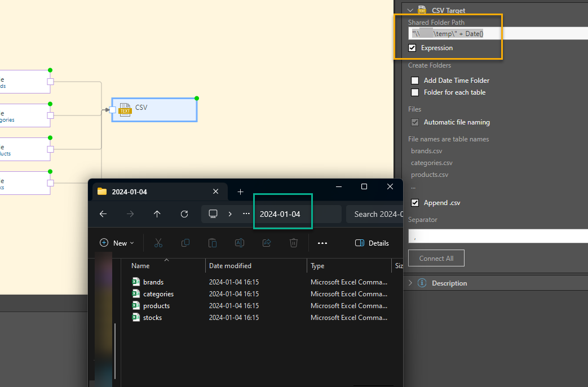Click the Copy icon in Explorer toolbar
588x387 pixels.
tap(185, 243)
